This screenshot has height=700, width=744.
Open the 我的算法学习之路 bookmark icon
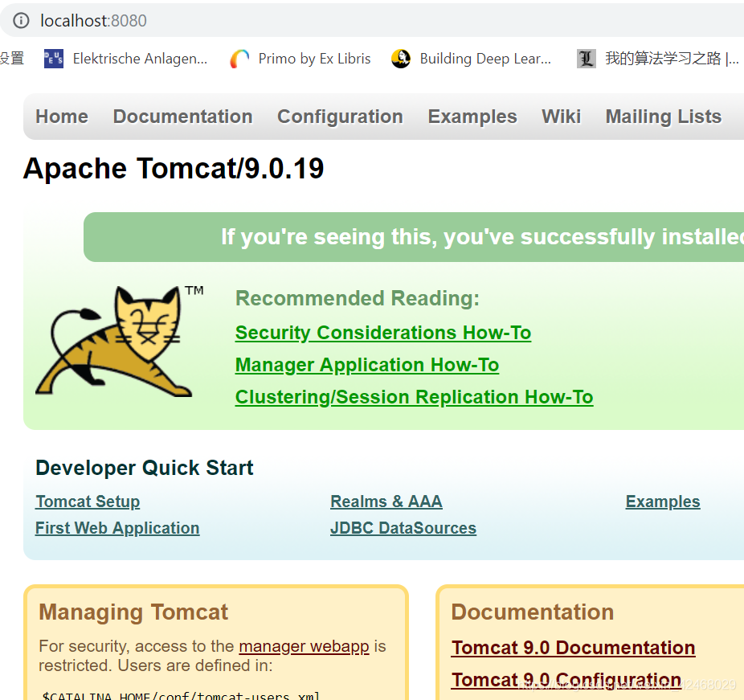coord(587,59)
